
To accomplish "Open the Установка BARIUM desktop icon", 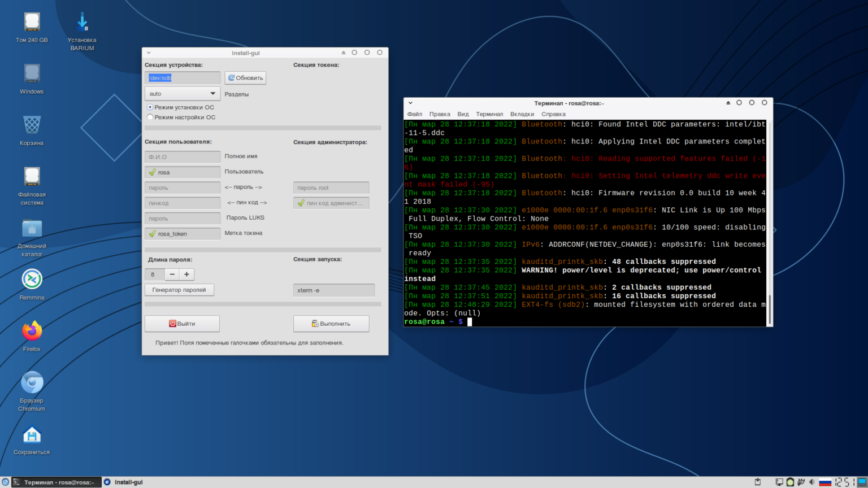I will [82, 24].
